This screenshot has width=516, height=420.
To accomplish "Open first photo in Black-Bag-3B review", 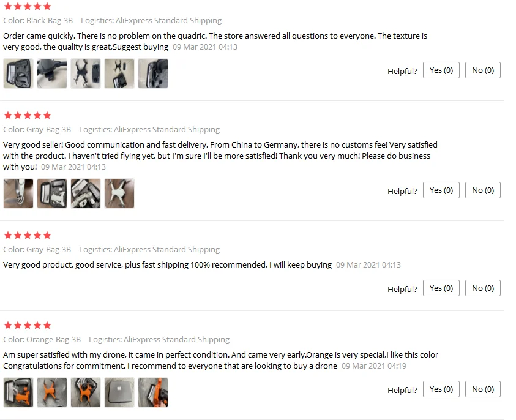I will (18, 73).
